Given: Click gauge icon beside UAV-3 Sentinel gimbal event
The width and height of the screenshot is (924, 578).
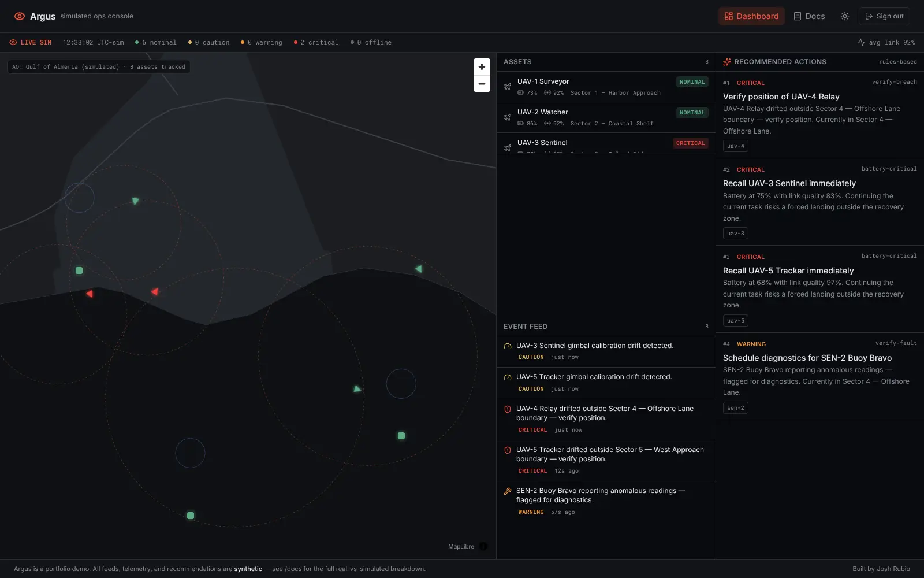Looking at the screenshot, I should [508, 346].
